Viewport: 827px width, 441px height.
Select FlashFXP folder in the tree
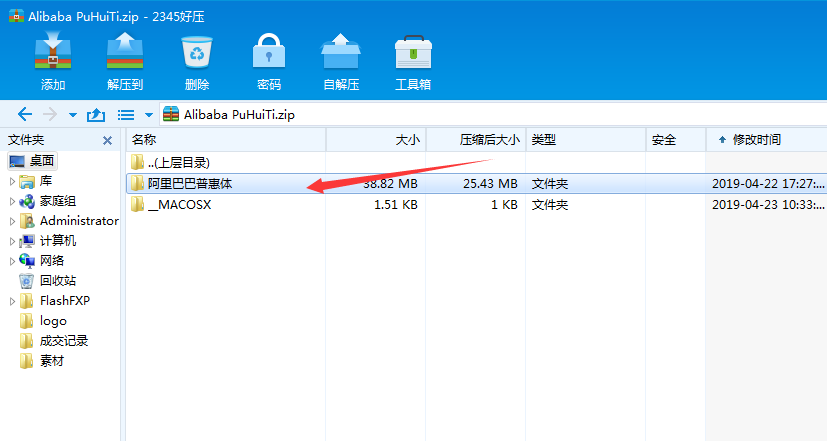click(x=55, y=301)
